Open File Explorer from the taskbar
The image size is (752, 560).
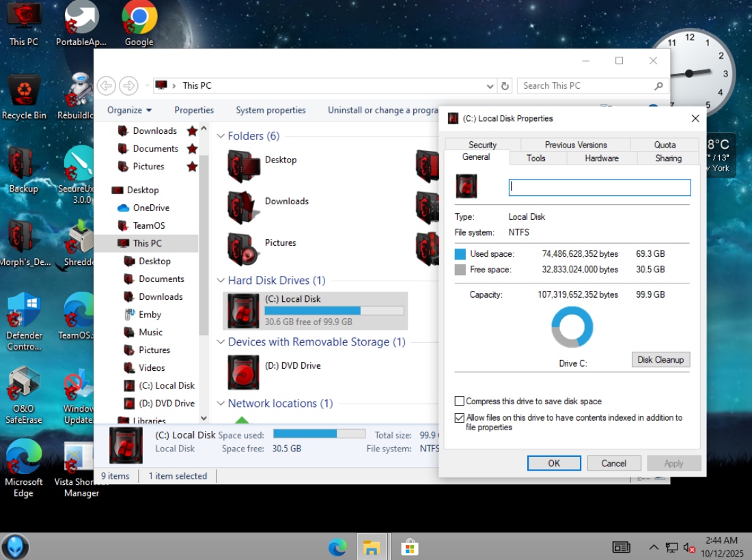pyautogui.click(x=371, y=547)
